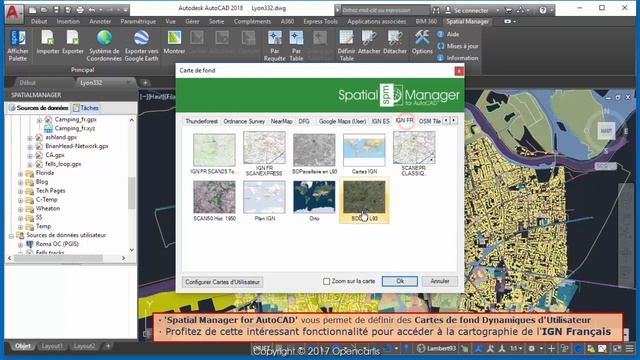
Task: Open the Insertion ribbon tab
Action: point(68,21)
